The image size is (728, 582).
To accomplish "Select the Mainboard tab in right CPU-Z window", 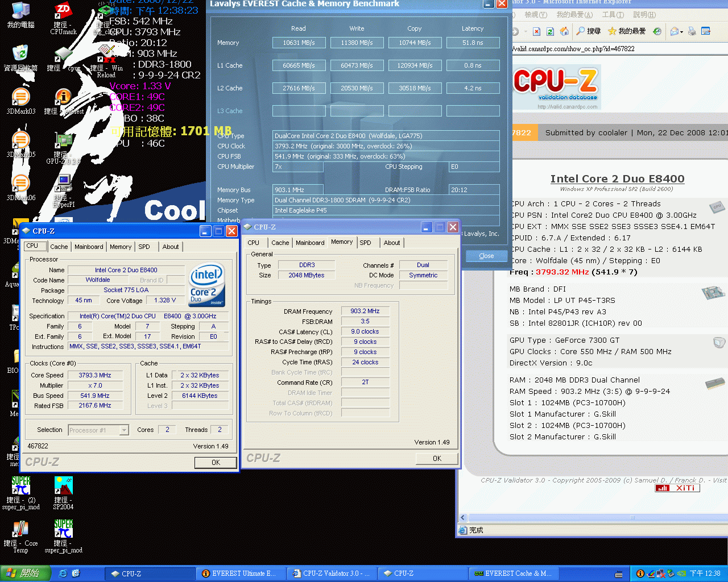I will click(310, 243).
